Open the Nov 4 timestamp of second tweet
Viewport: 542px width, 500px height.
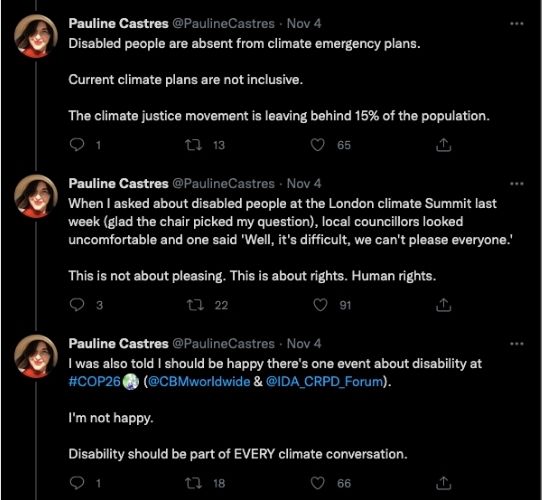tap(304, 184)
